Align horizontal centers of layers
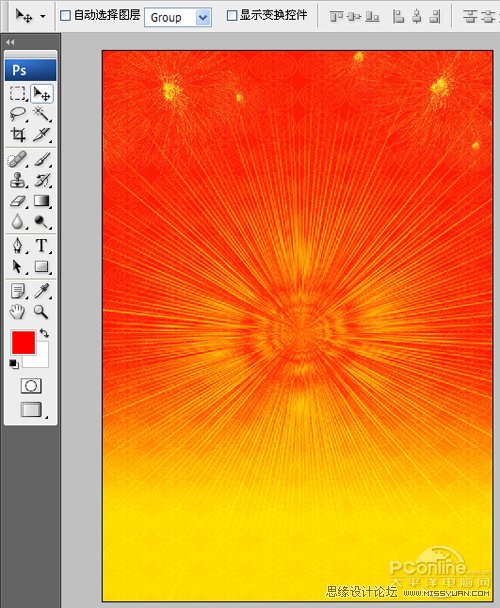 click(x=417, y=16)
